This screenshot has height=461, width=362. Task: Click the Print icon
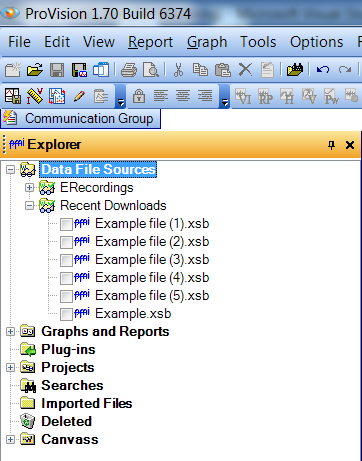pyautogui.click(x=129, y=70)
